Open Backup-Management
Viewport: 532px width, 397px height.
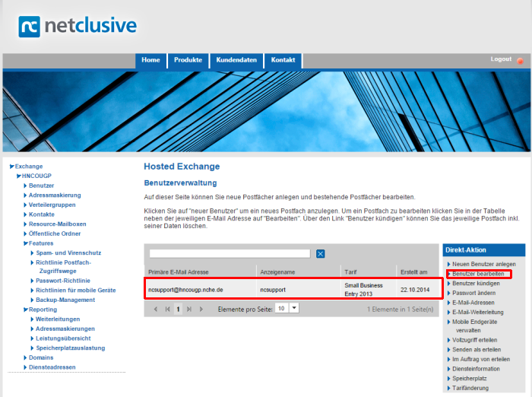pyautogui.click(x=65, y=300)
